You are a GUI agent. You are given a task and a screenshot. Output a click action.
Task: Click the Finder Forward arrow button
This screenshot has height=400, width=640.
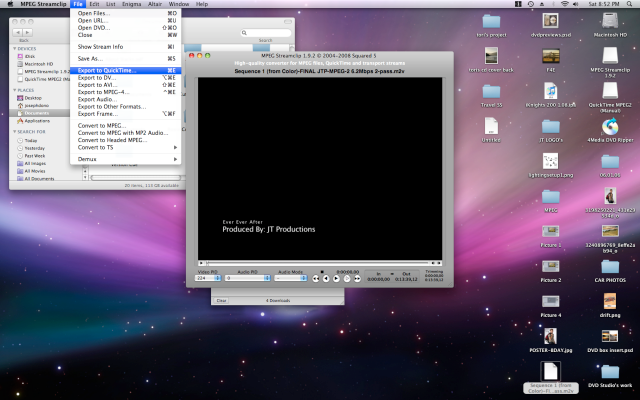click(x=27, y=32)
